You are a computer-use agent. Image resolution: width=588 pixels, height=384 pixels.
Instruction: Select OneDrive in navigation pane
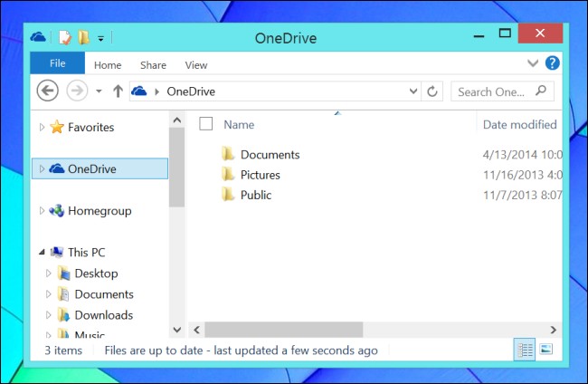pos(100,168)
